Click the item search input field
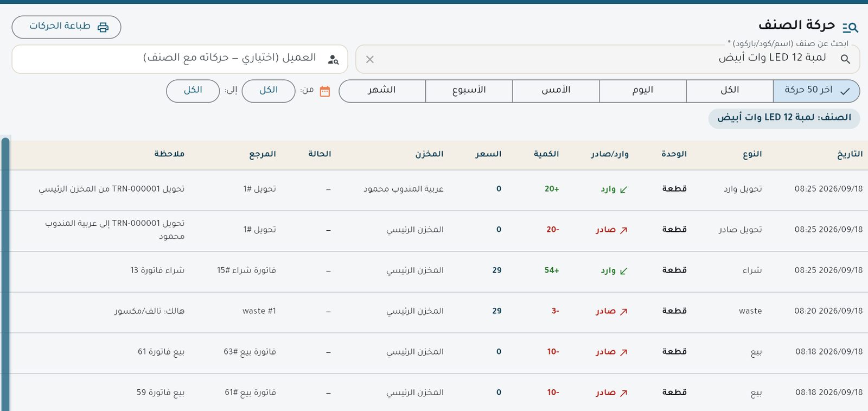The width and height of the screenshot is (868, 411). pyautogui.click(x=608, y=59)
